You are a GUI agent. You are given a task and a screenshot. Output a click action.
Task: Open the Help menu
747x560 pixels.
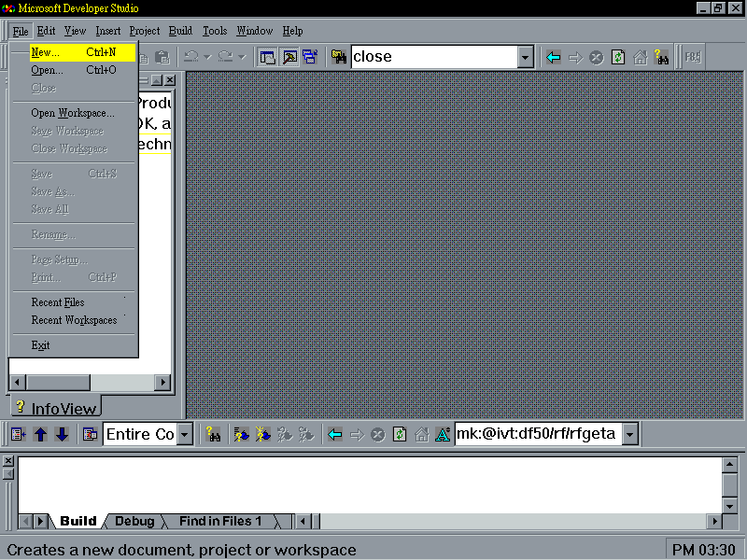click(292, 31)
